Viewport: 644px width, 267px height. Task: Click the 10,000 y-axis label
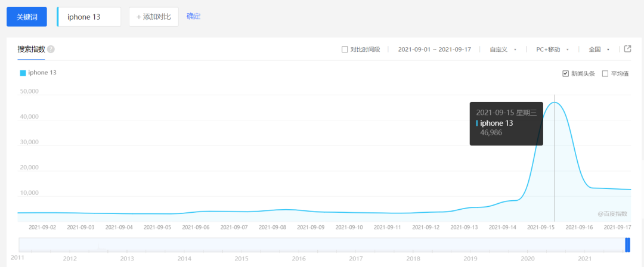(x=29, y=193)
